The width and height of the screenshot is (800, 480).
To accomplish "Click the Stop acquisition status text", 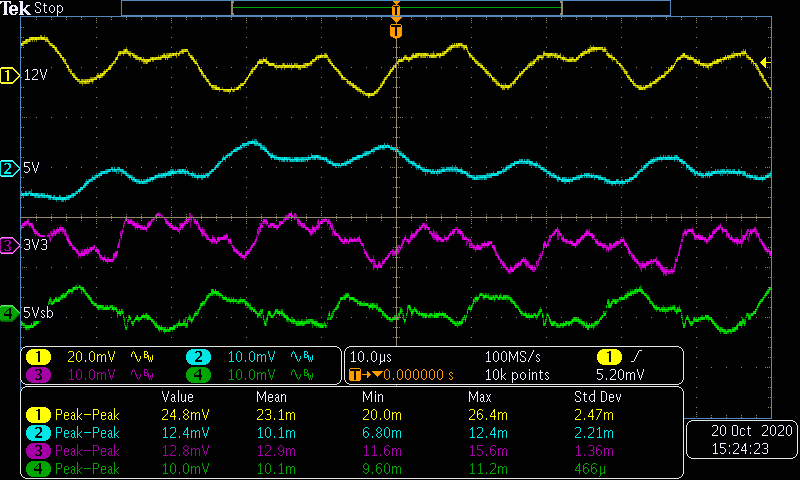I will coord(48,8).
